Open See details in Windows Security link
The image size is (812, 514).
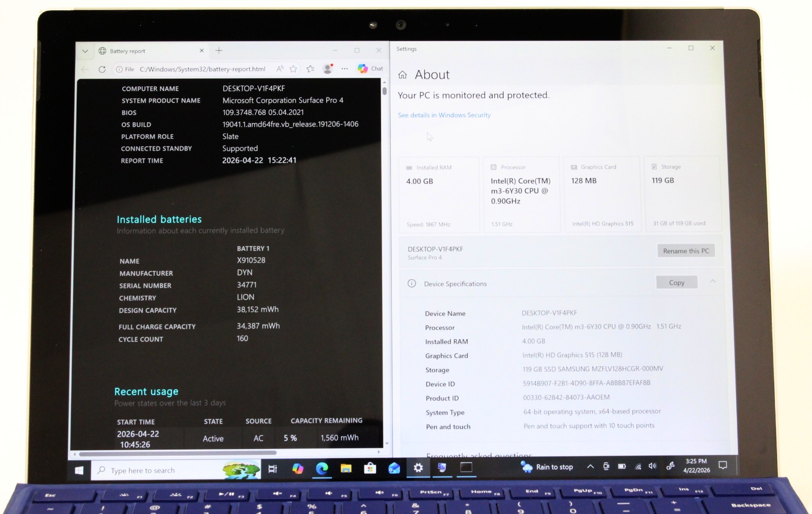pyautogui.click(x=444, y=115)
